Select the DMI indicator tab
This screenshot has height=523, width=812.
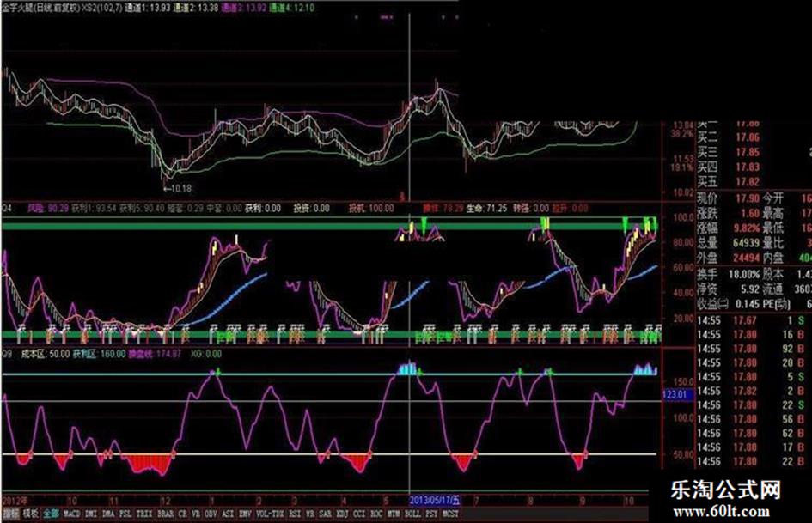[90, 514]
